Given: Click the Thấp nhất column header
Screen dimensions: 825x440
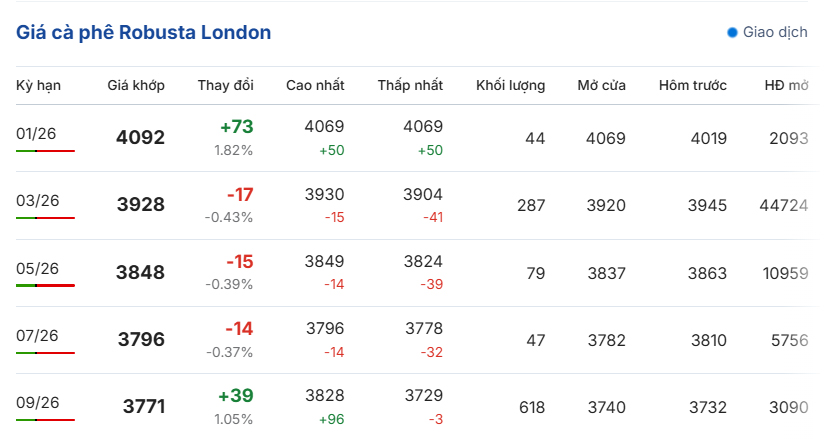Looking at the screenshot, I should coord(410,85).
